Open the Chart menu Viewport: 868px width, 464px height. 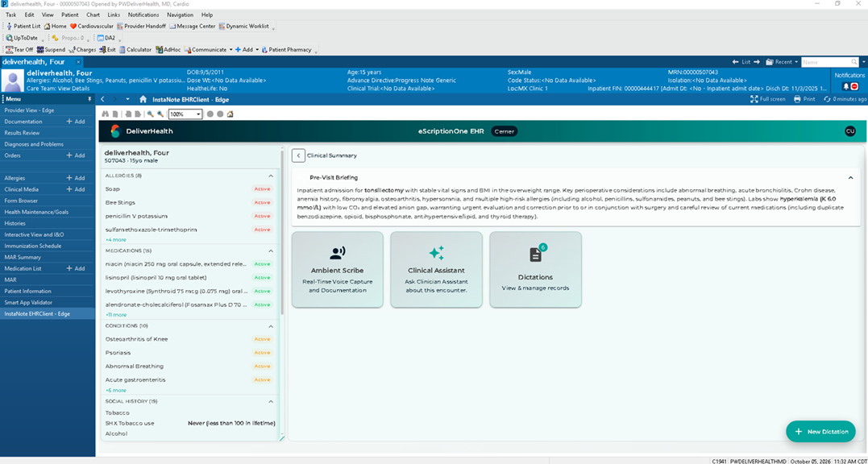[93, 15]
